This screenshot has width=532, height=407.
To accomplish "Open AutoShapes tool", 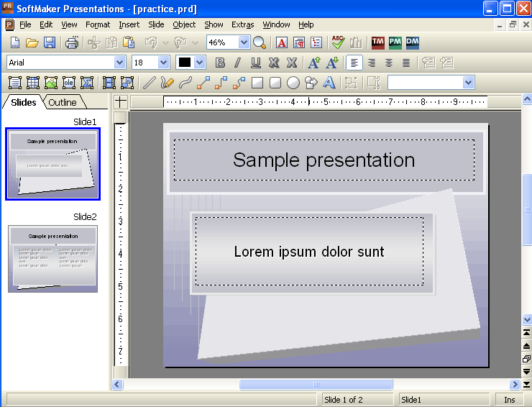I will click(311, 83).
